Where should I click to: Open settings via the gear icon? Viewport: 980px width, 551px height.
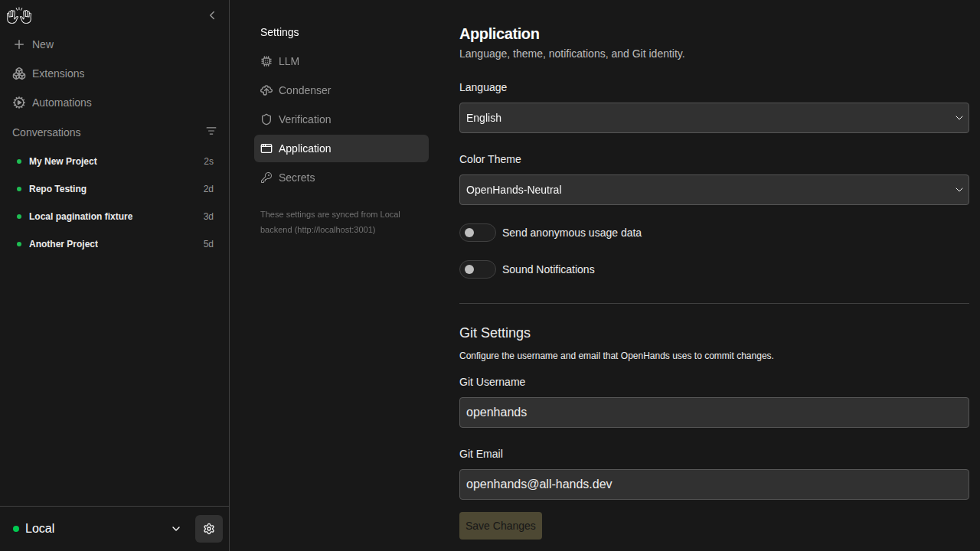(209, 529)
